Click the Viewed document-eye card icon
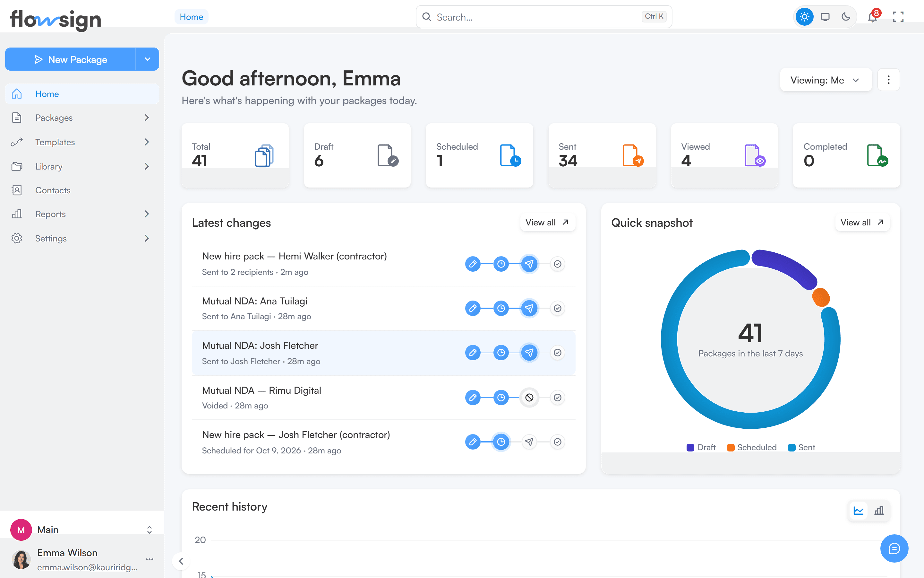Viewport: 924px width, 578px height. [755, 155]
